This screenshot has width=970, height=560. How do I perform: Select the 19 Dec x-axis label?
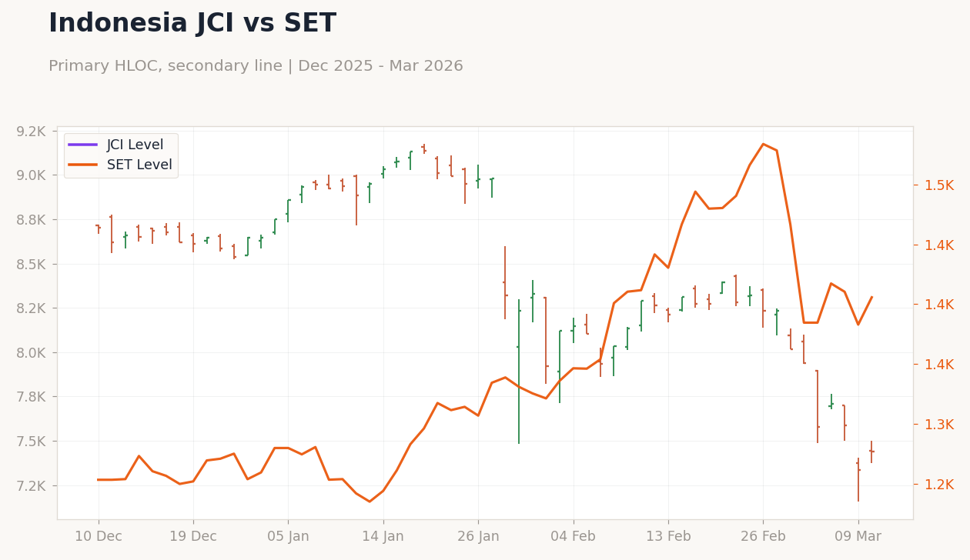tap(193, 537)
